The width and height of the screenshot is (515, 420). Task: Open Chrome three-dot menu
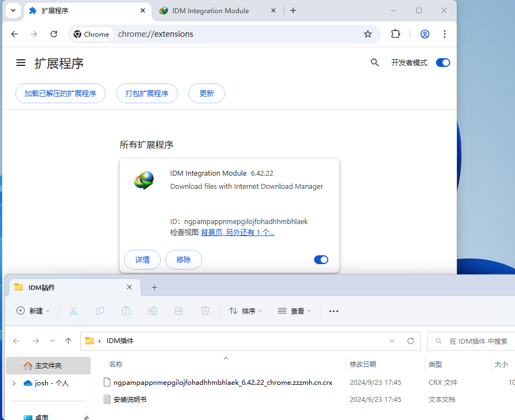point(444,34)
